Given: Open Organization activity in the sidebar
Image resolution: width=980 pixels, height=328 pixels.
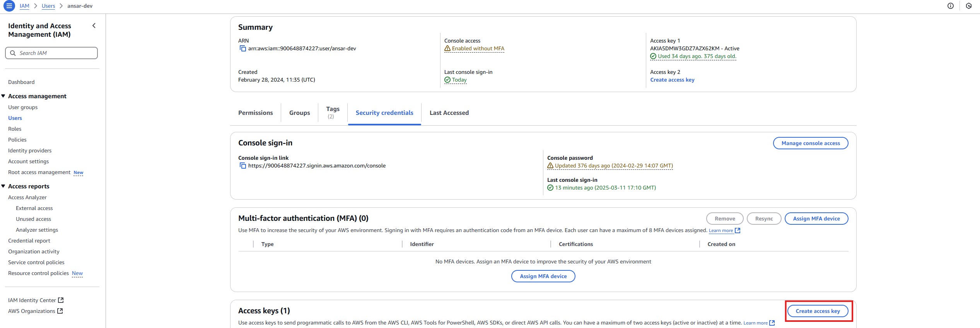Looking at the screenshot, I should pyautogui.click(x=34, y=251).
